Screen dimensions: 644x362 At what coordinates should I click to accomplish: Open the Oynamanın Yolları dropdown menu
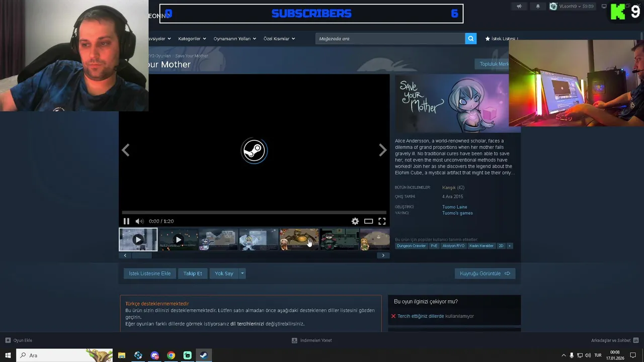(x=234, y=39)
